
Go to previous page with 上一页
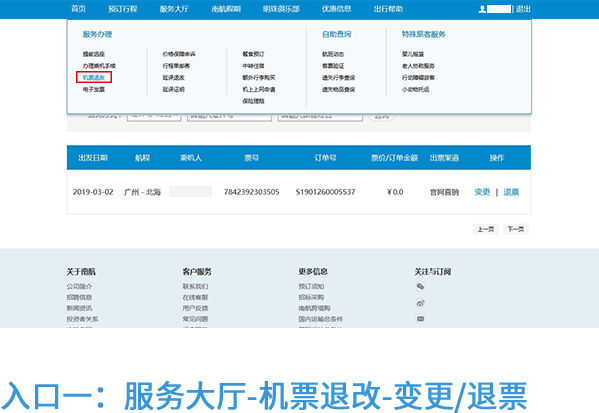tap(486, 229)
